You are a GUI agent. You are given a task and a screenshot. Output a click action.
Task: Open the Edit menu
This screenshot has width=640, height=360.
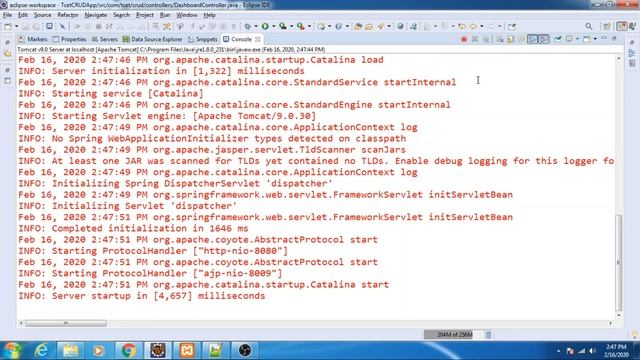click(x=23, y=15)
